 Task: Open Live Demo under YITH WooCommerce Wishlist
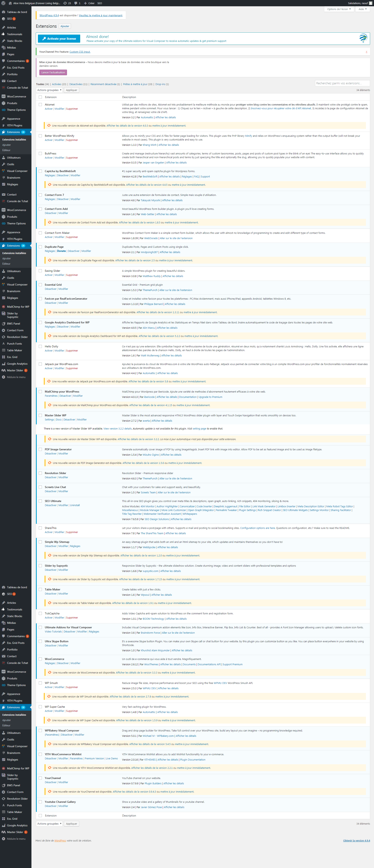click(112, 759)
